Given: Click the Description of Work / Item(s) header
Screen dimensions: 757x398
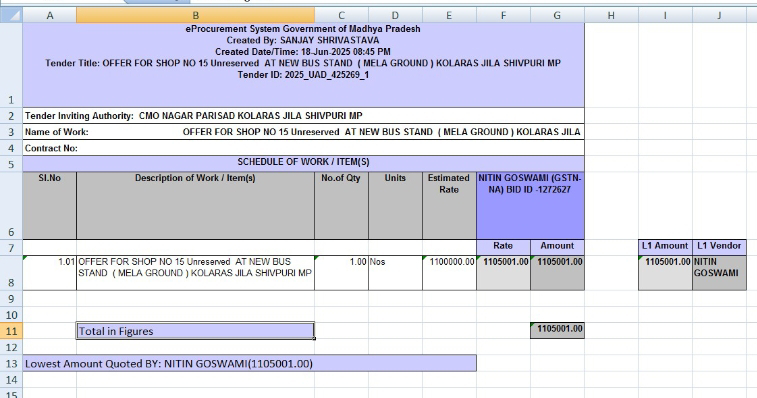Looking at the screenshot, I should point(196,206).
